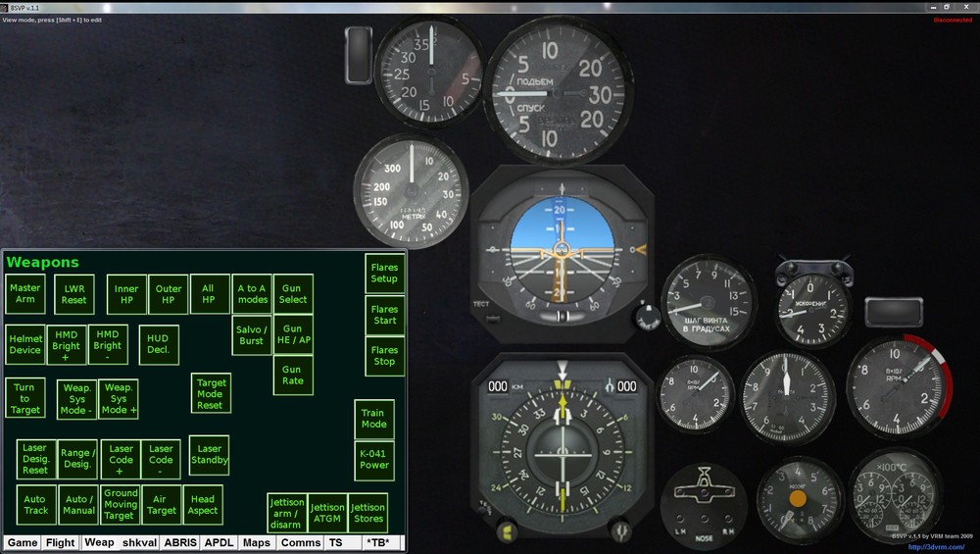Image resolution: width=980 pixels, height=554 pixels.
Task: Click the A to A modes button
Action: coord(252,294)
